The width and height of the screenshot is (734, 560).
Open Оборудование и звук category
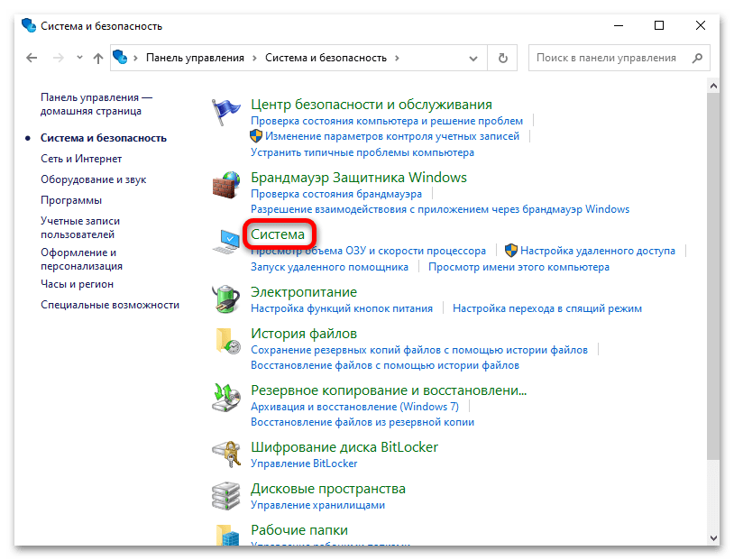(x=93, y=179)
